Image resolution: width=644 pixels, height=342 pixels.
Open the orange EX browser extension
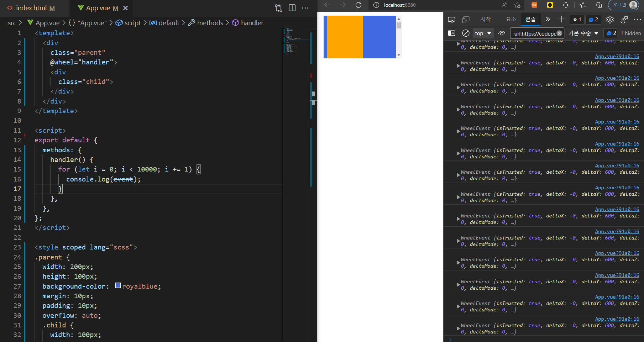[534, 5]
